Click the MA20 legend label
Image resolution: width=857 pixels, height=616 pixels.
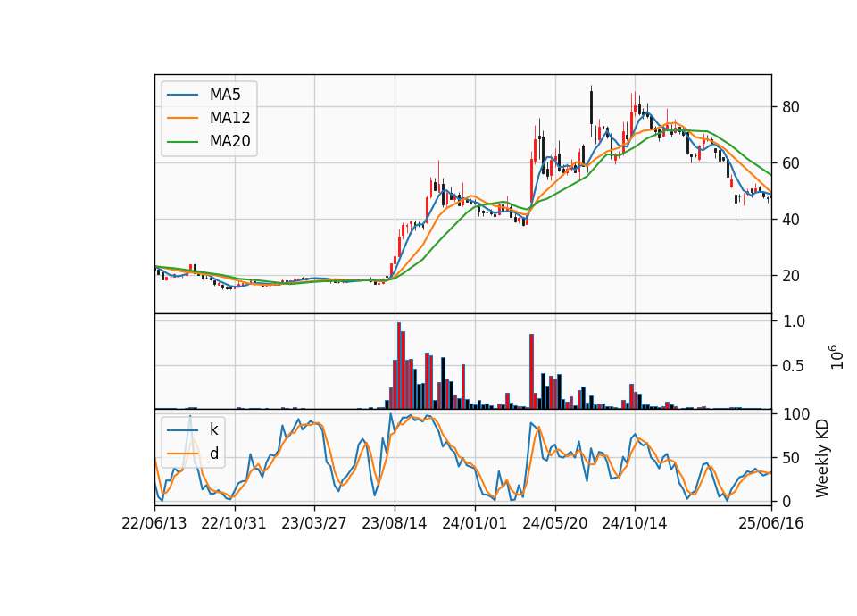coord(229,141)
